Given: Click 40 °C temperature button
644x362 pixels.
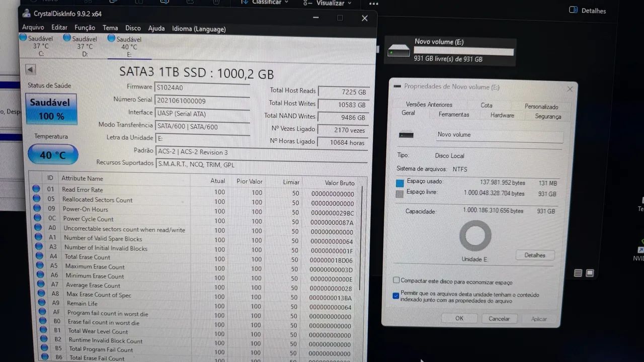Looking at the screenshot, I should [x=53, y=155].
